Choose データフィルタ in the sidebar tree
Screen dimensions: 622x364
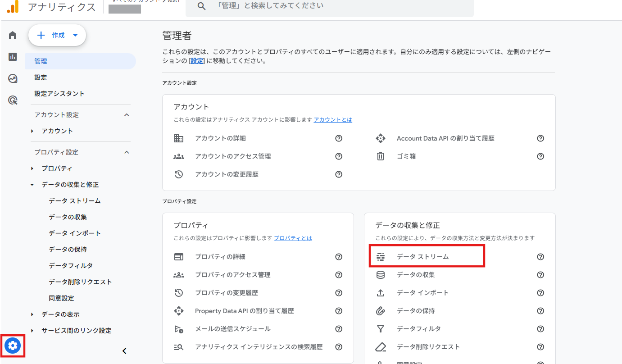(x=71, y=266)
